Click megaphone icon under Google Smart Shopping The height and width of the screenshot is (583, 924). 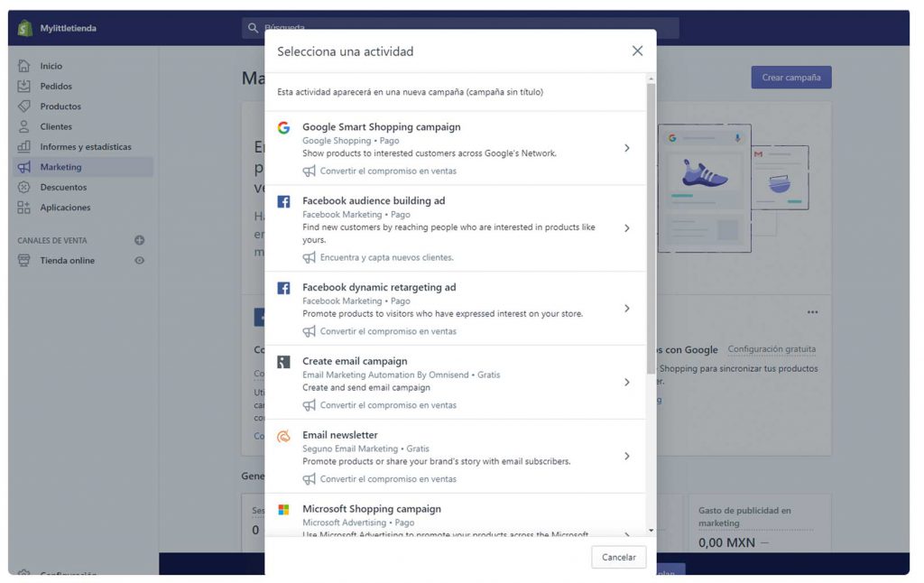click(309, 171)
